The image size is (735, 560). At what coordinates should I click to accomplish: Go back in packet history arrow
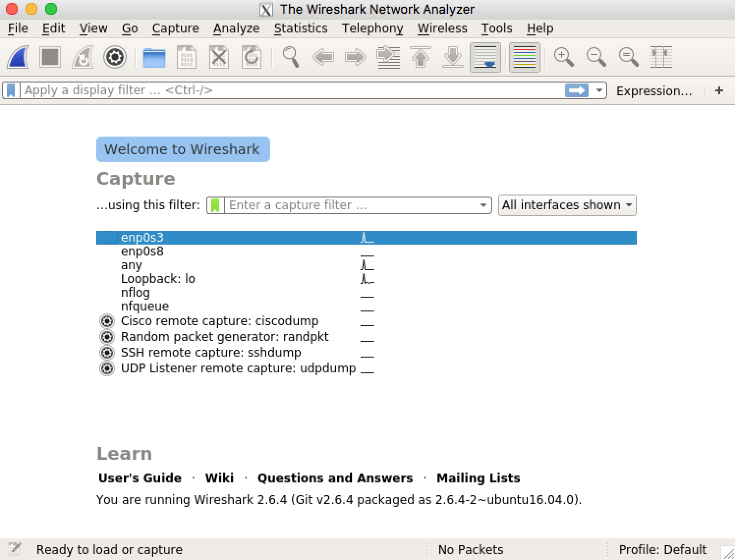click(323, 57)
